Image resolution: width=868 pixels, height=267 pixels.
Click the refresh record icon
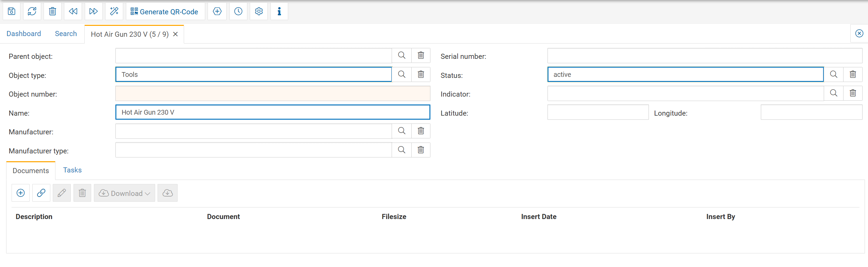(32, 12)
